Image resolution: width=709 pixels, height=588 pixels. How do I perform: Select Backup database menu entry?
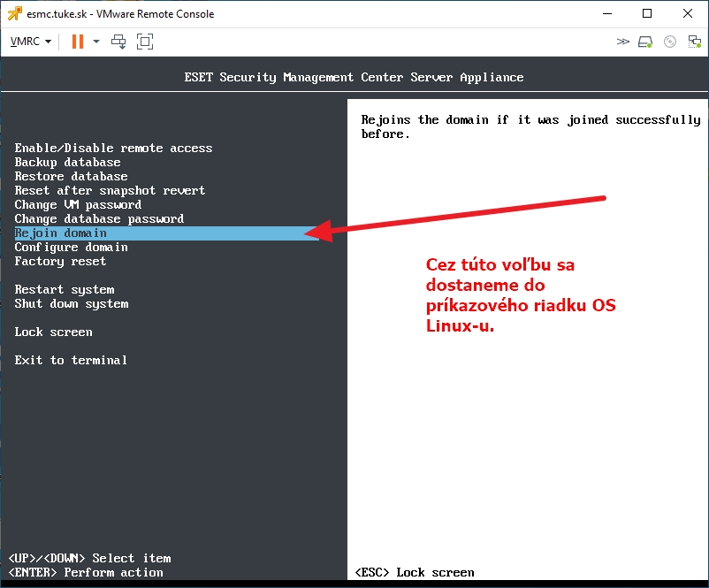(67, 162)
